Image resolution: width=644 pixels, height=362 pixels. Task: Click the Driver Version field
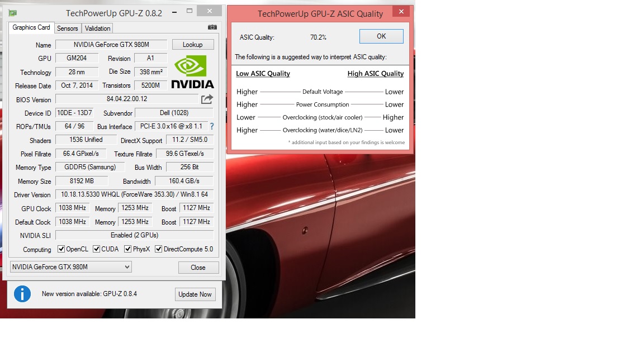click(x=134, y=194)
